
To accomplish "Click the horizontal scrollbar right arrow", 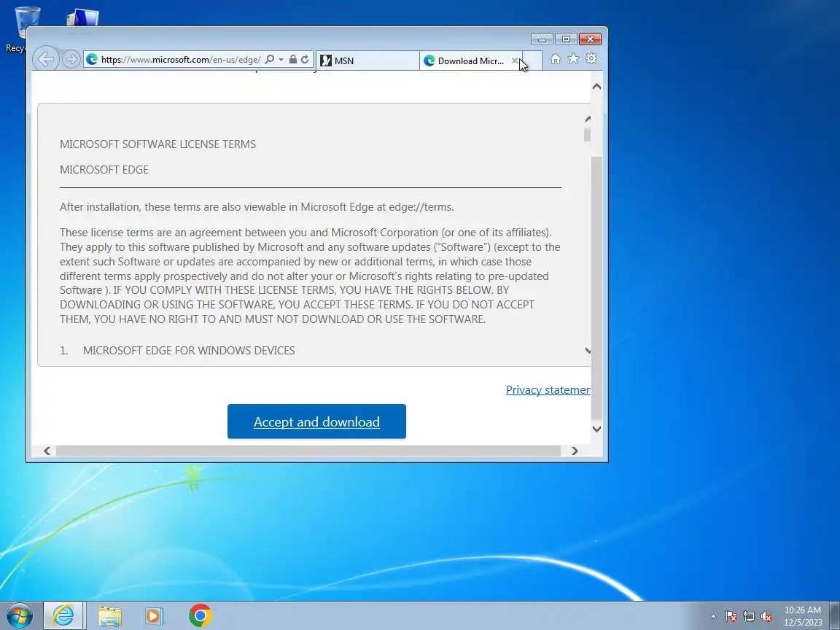I will (575, 451).
